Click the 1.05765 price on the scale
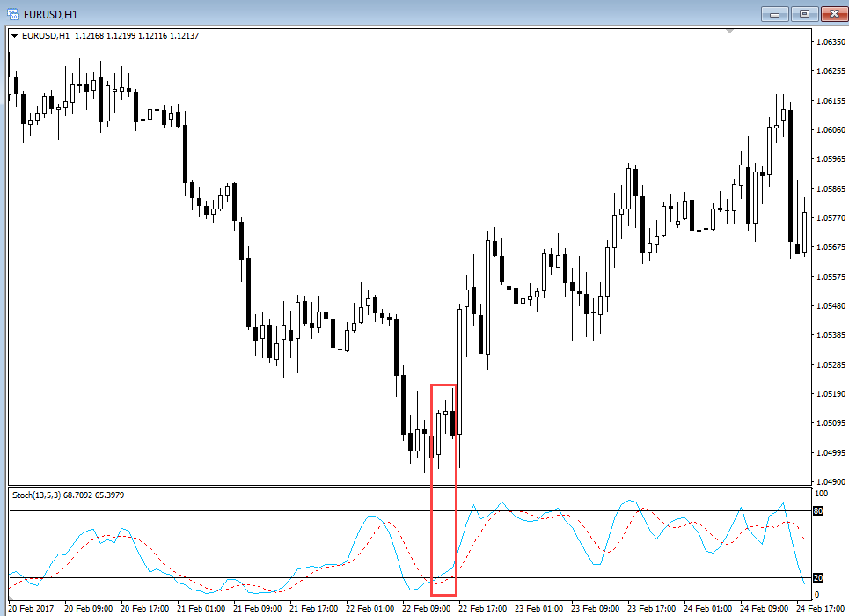Image resolution: width=849 pixels, height=616 pixels. [x=831, y=218]
